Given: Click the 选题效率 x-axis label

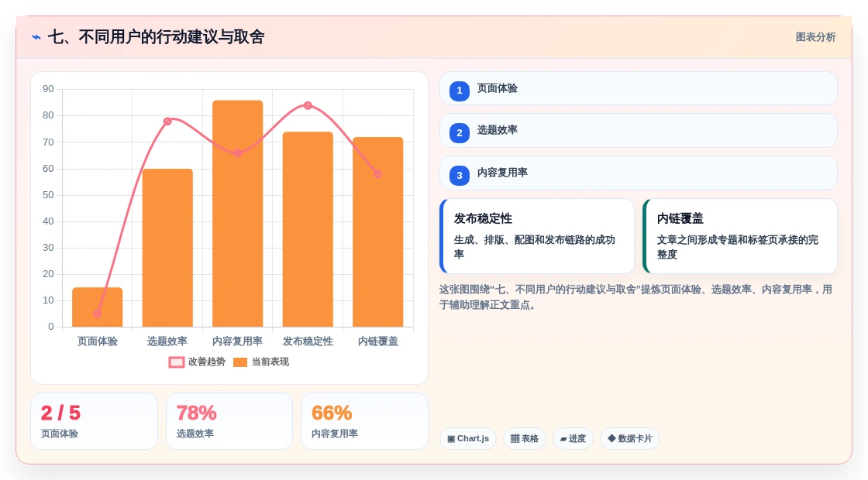Looking at the screenshot, I should (x=167, y=341).
